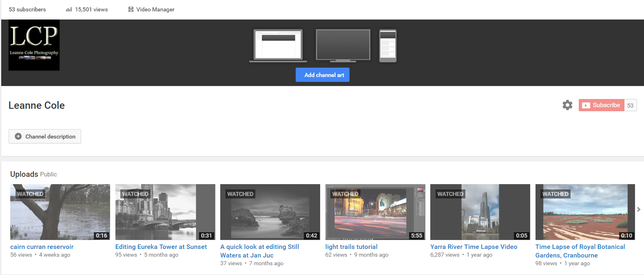
Task: Click the Video Manager icon
Action: (x=131, y=9)
